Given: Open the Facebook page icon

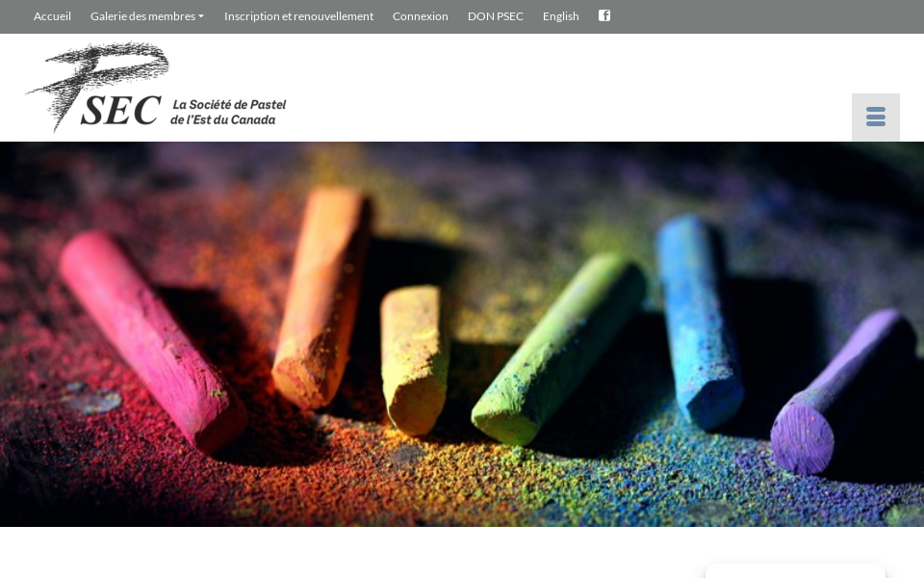Looking at the screenshot, I should [x=604, y=15].
